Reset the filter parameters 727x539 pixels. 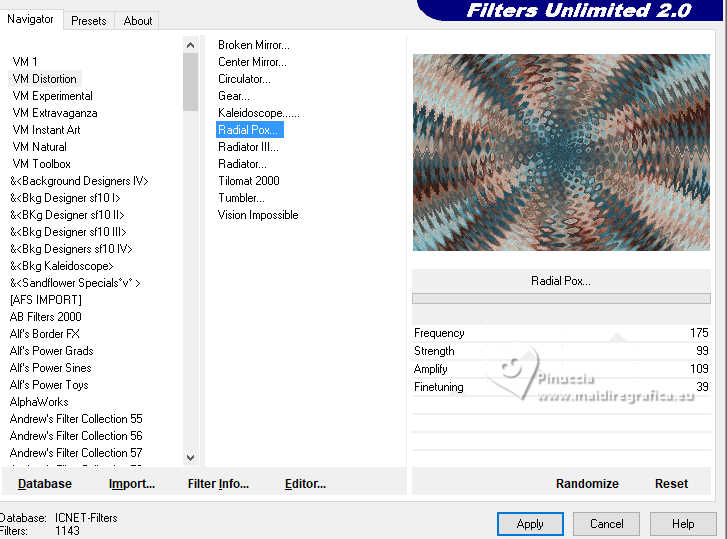[671, 484]
